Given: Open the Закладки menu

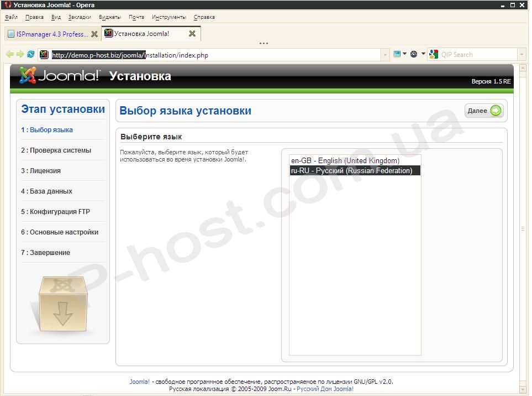Looking at the screenshot, I should pyautogui.click(x=80, y=17).
